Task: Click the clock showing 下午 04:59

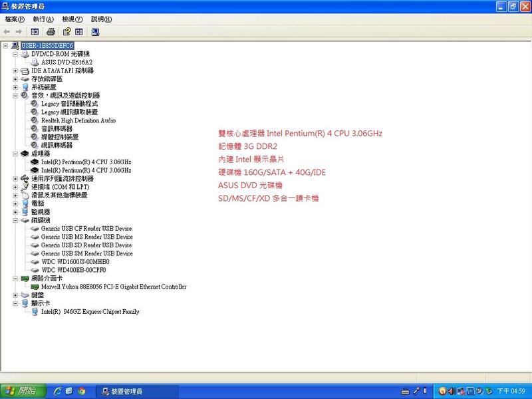Action: click(511, 391)
